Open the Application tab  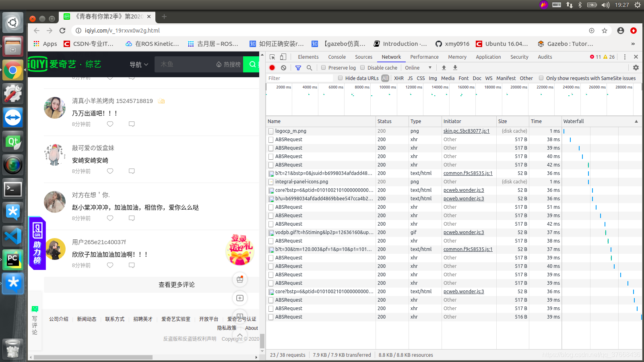488,57
